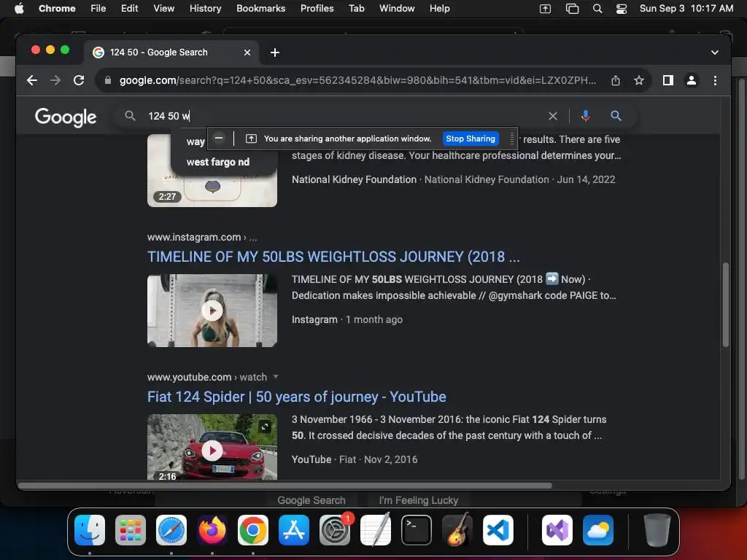
Task: Open the Apple menu
Action: click(x=19, y=8)
